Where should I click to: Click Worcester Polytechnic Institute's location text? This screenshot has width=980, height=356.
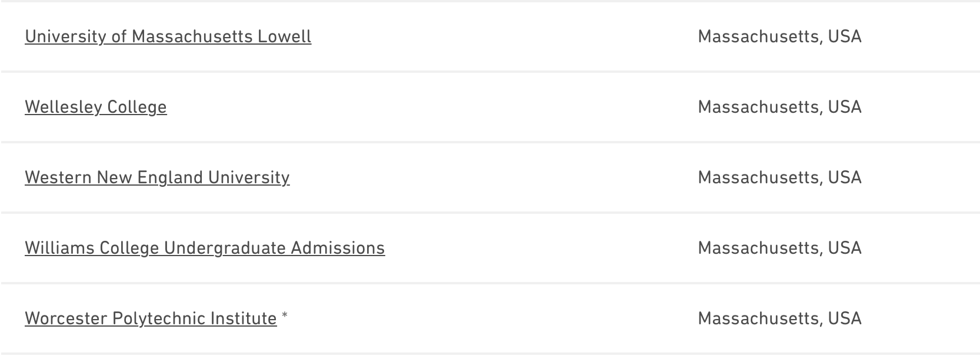[779, 318]
